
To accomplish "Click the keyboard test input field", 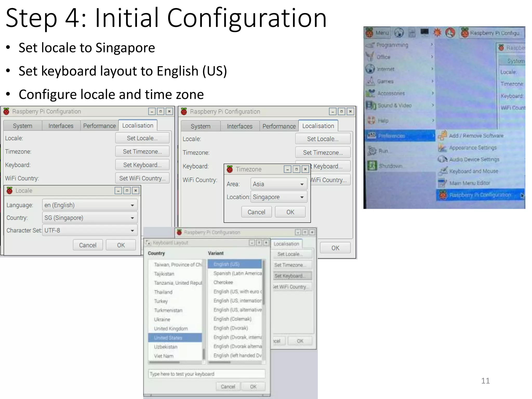I will coord(207,374).
